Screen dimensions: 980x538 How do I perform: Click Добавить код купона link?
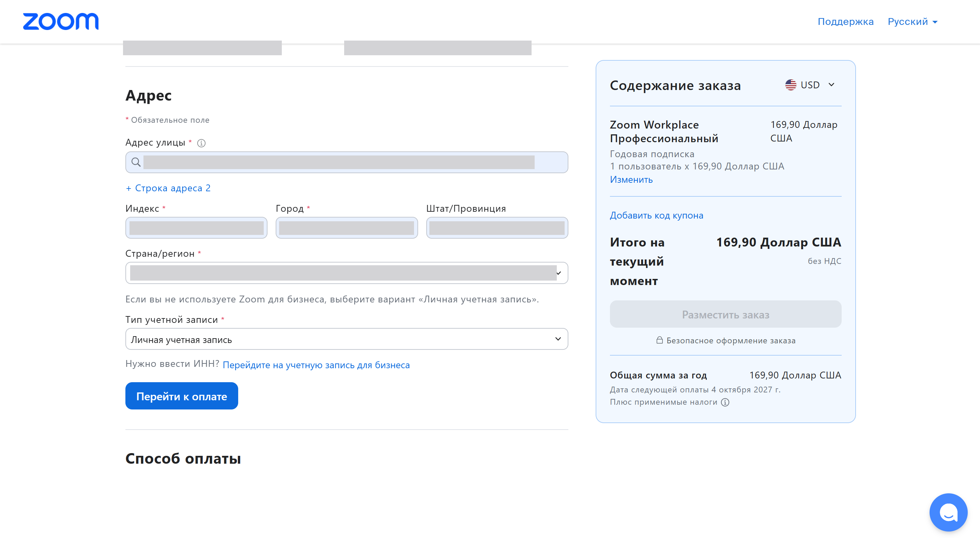coord(656,215)
